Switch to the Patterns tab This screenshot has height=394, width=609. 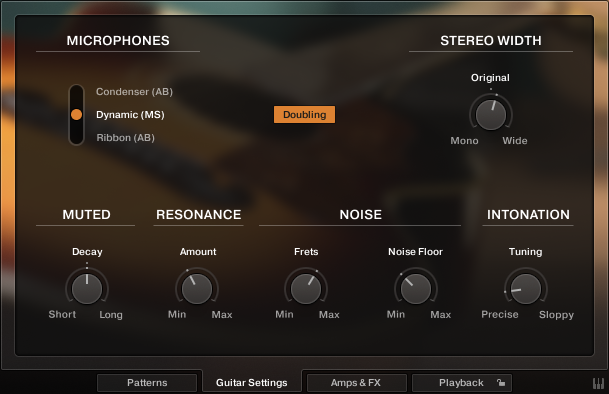pos(147,383)
